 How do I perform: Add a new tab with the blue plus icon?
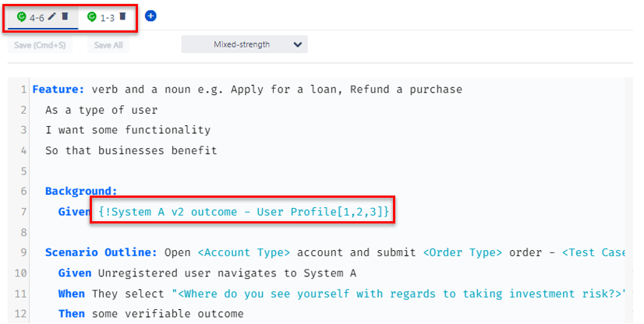click(x=150, y=16)
